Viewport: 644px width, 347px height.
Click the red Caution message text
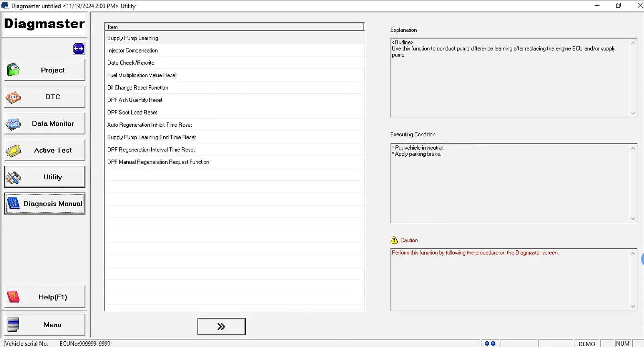click(x=475, y=253)
